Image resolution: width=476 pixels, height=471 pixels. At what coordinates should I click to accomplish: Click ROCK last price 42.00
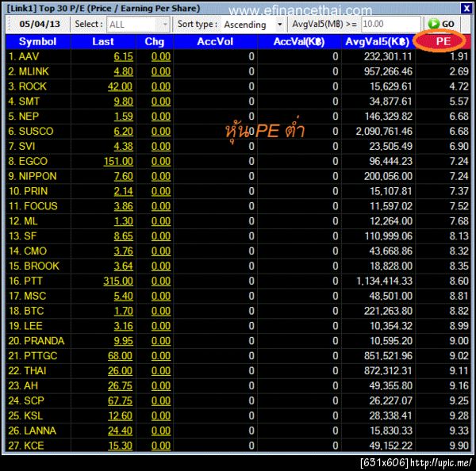click(121, 86)
